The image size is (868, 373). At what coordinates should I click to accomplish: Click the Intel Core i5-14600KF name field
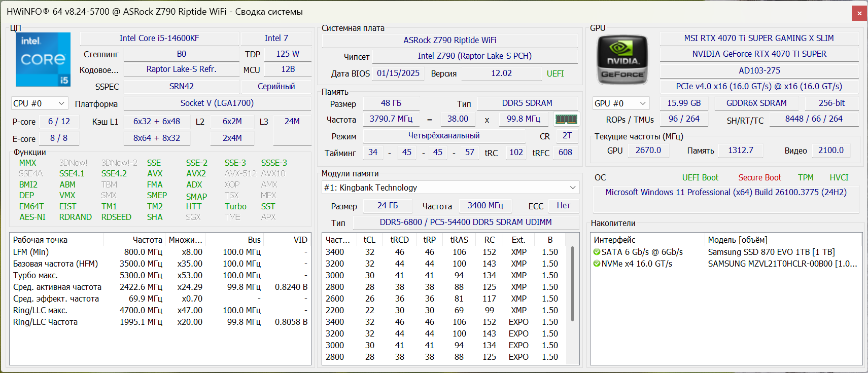coord(159,39)
